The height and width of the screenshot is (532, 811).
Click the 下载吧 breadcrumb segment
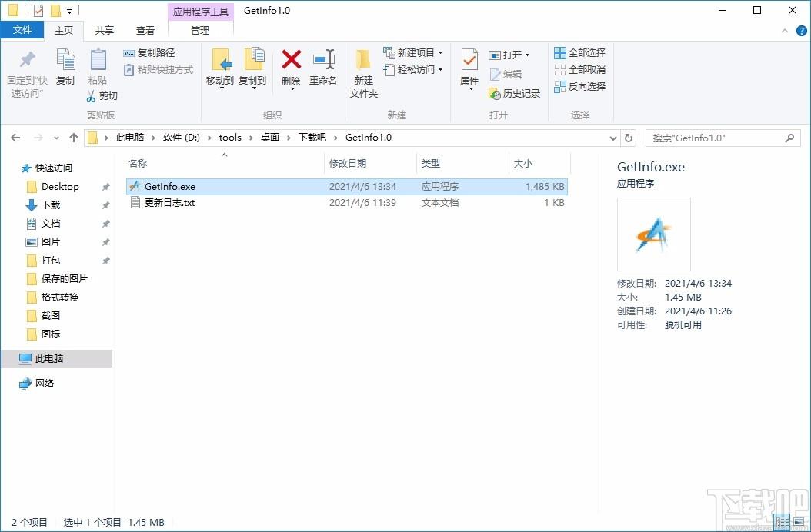pos(312,138)
